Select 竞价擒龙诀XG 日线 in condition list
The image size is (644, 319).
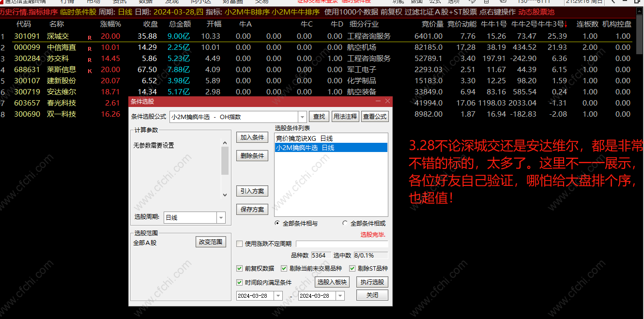[331, 139]
